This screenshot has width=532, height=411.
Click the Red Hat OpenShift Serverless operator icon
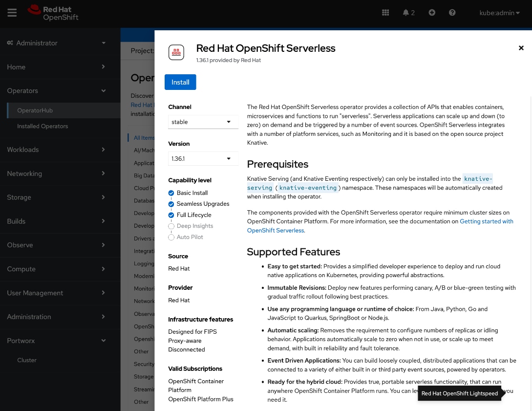(176, 52)
